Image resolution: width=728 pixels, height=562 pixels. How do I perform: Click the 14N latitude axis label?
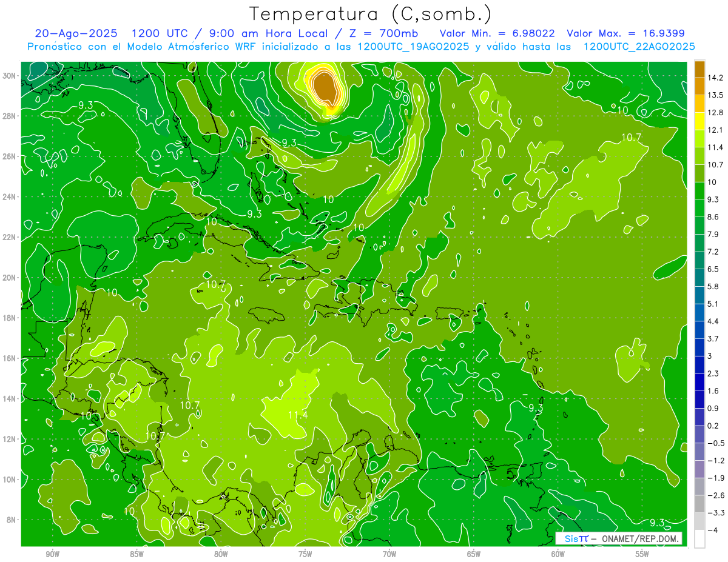(x=10, y=398)
